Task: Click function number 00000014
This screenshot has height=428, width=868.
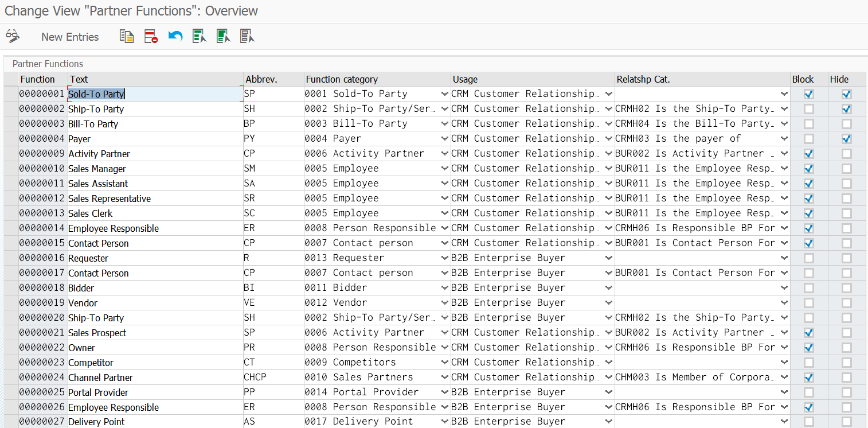Action: pos(43,228)
